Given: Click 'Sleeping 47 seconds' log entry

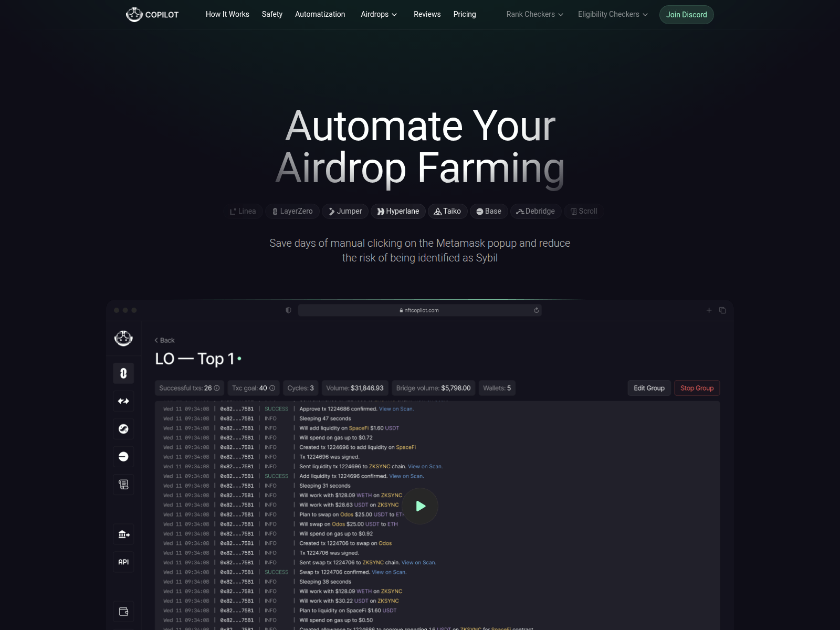Looking at the screenshot, I should coord(325,418).
